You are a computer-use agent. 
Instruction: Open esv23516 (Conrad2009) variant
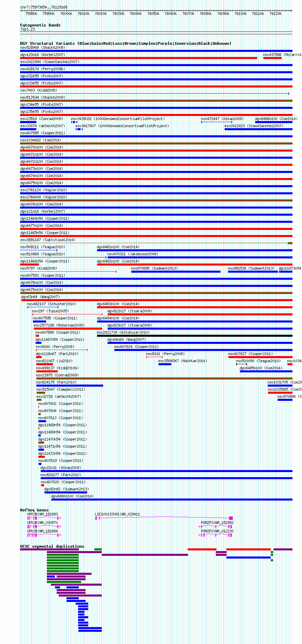click(42, 119)
